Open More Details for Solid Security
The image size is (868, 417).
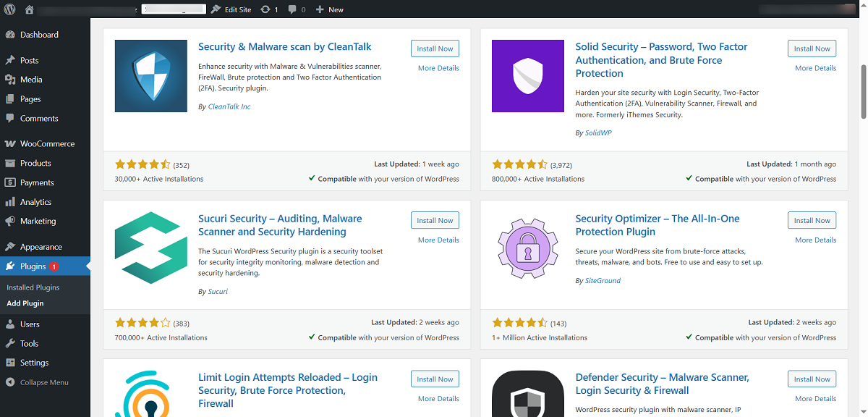(815, 67)
